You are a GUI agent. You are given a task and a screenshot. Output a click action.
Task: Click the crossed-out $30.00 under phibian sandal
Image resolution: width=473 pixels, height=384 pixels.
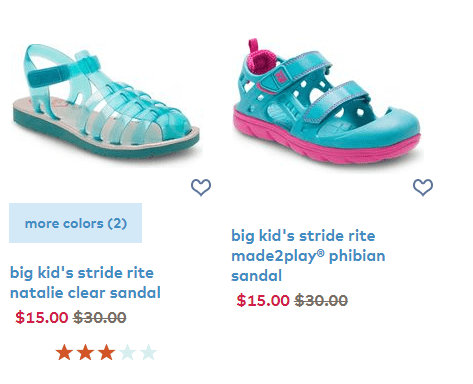click(321, 300)
